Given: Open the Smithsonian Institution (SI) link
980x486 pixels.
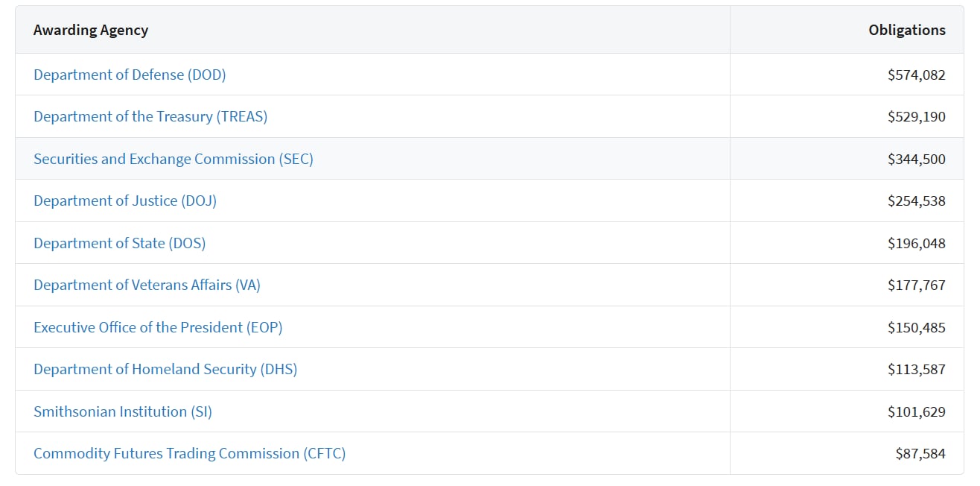Looking at the screenshot, I should [123, 411].
